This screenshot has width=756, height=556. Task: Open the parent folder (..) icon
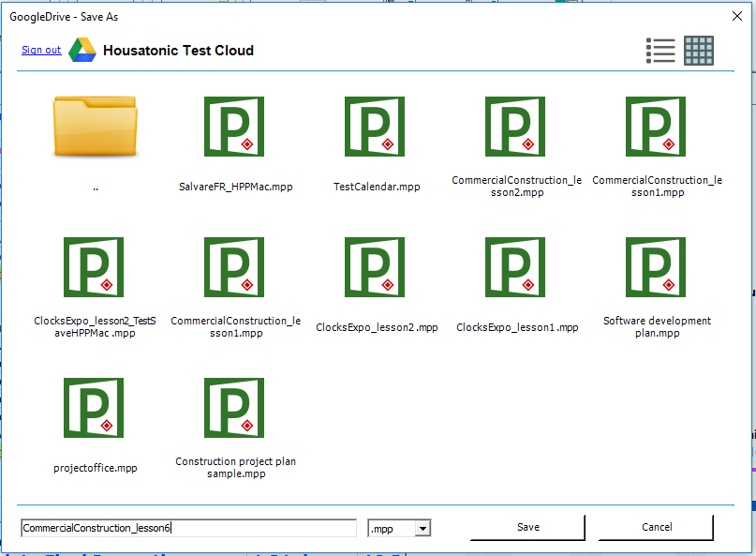[x=95, y=127]
